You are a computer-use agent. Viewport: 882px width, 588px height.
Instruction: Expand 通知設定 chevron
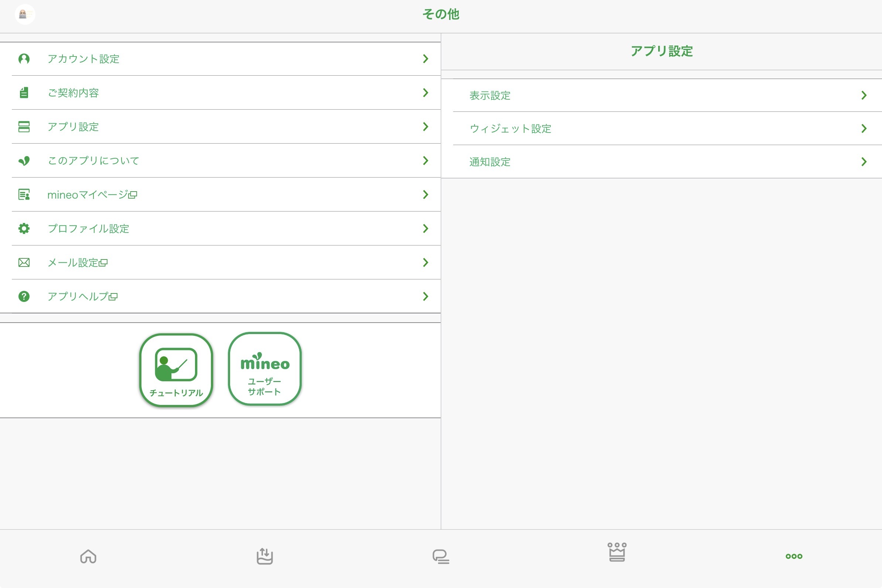[x=864, y=162]
